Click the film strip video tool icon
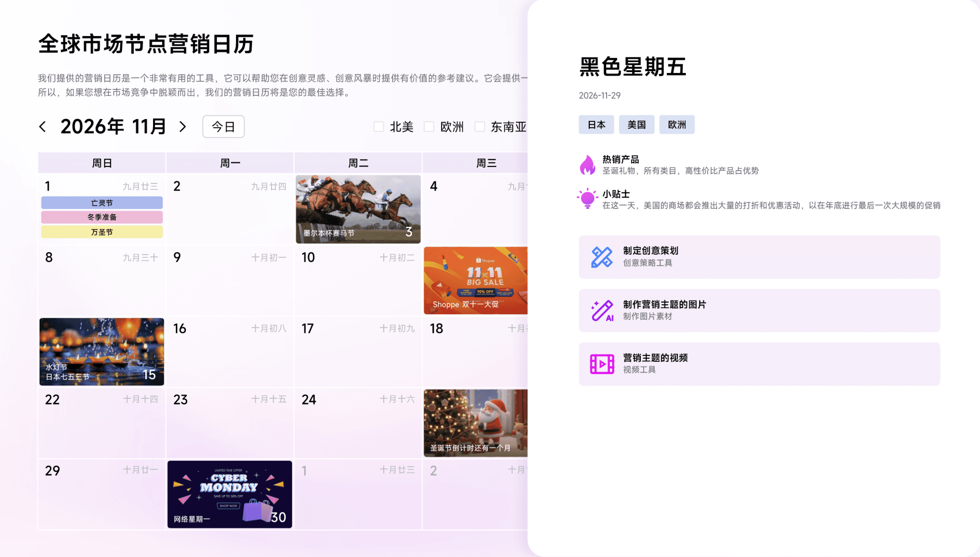980x557 pixels. 602,364
